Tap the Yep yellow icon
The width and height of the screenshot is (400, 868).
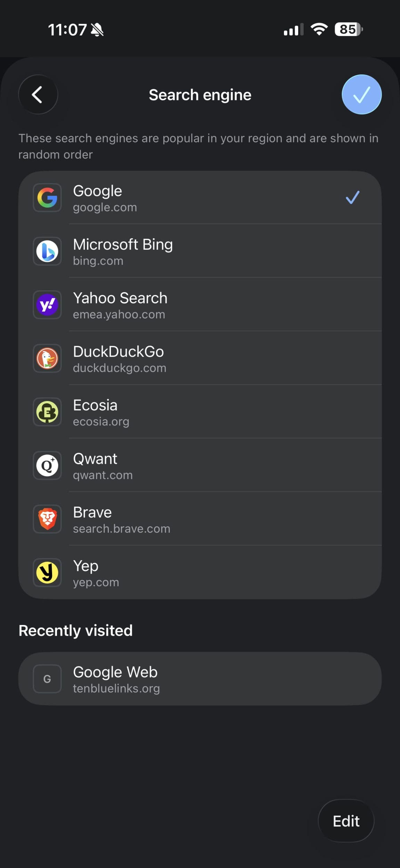pyautogui.click(x=47, y=573)
